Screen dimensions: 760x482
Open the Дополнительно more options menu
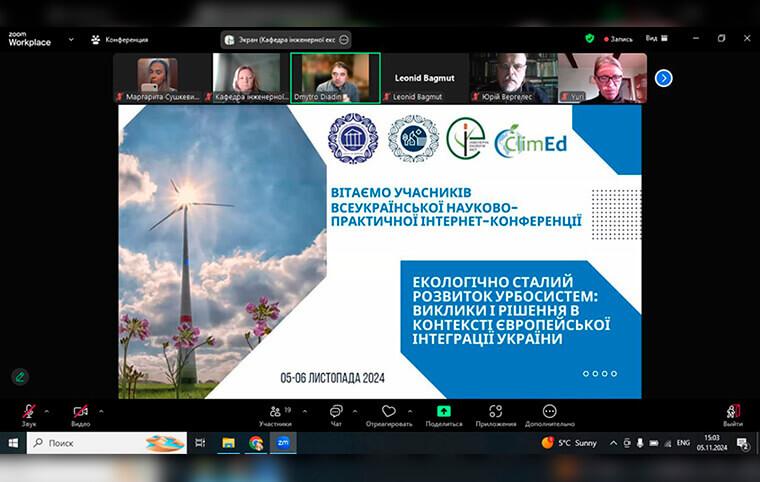550,416
